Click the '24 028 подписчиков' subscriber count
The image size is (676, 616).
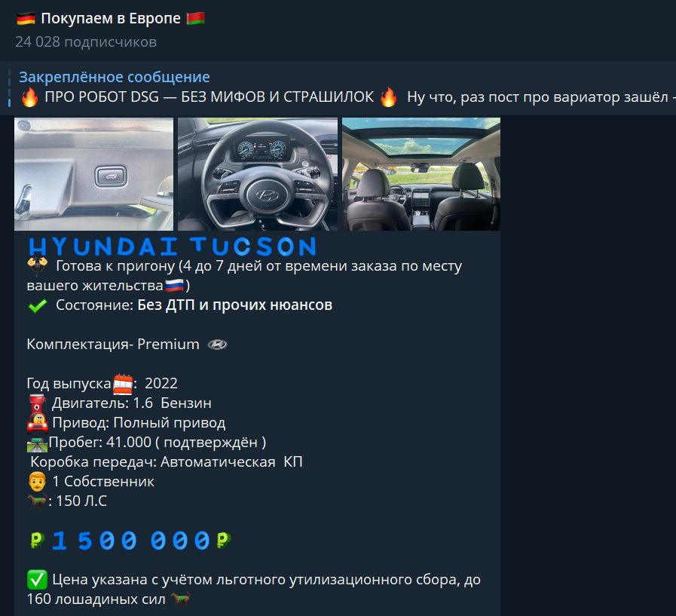coord(86,42)
